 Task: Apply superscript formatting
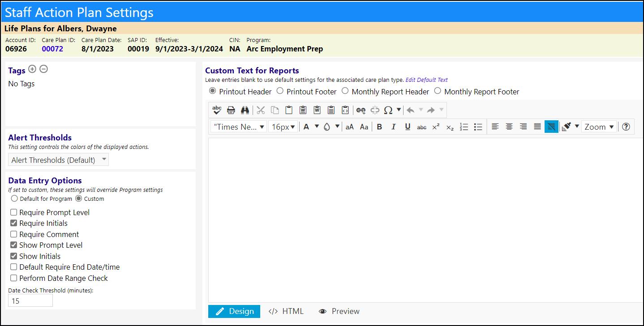tap(436, 127)
